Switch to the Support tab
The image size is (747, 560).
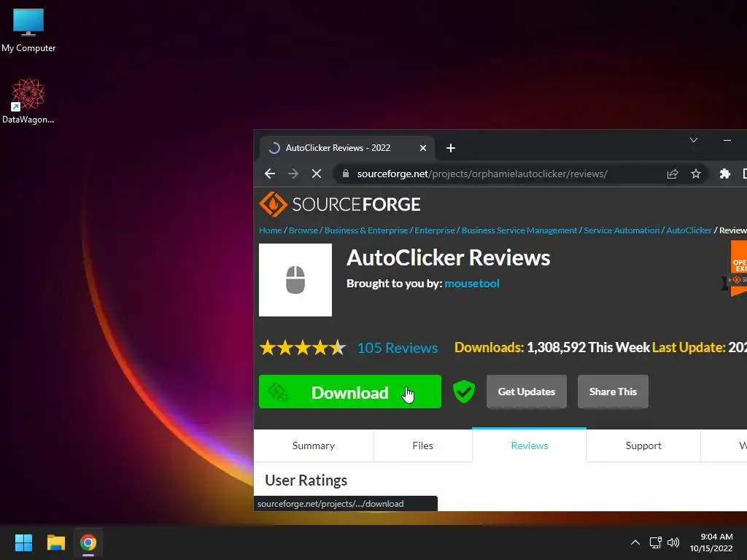click(643, 446)
